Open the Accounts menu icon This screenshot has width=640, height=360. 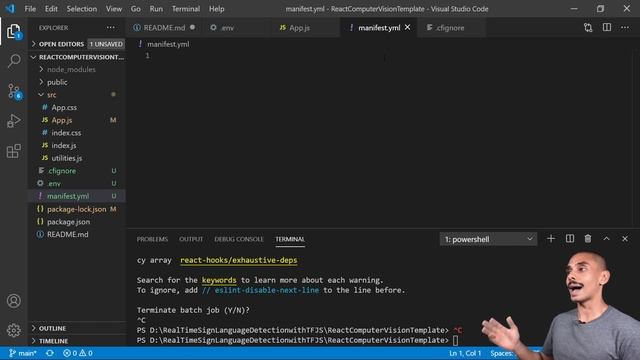[x=13, y=301]
